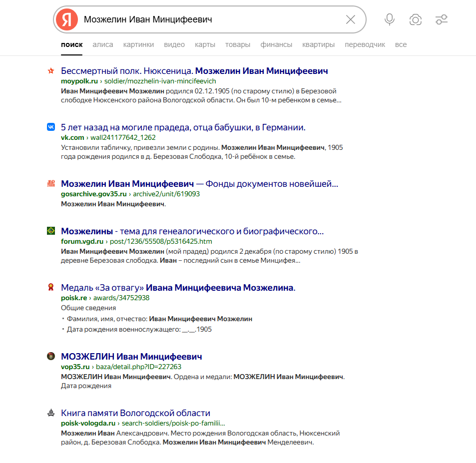Open Книга памяти Вологодской области result

pos(135,413)
